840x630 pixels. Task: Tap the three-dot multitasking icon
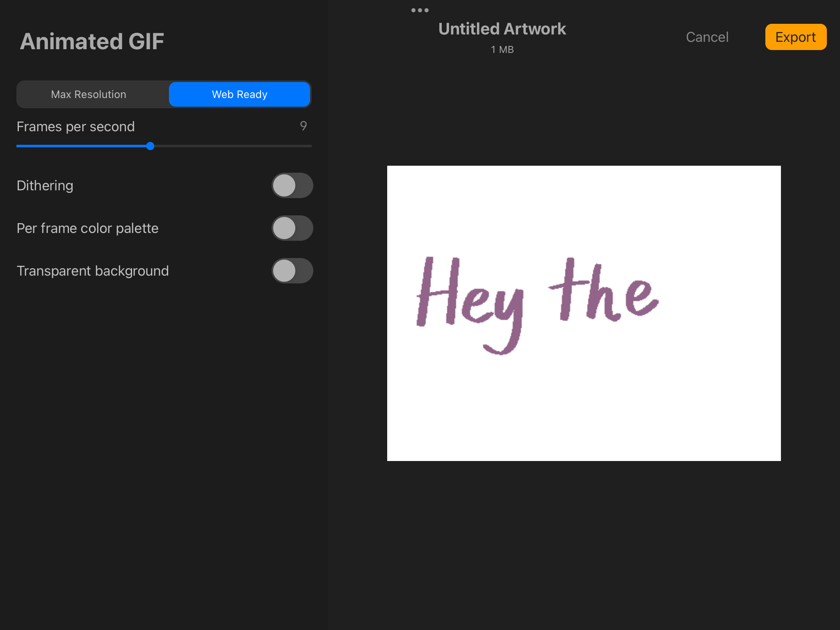click(x=420, y=10)
